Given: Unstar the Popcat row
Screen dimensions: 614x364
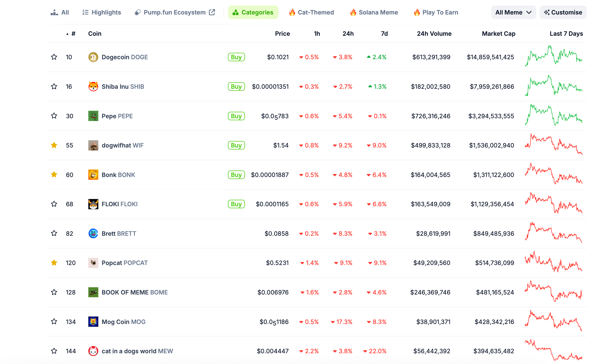Looking at the screenshot, I should point(54,263).
